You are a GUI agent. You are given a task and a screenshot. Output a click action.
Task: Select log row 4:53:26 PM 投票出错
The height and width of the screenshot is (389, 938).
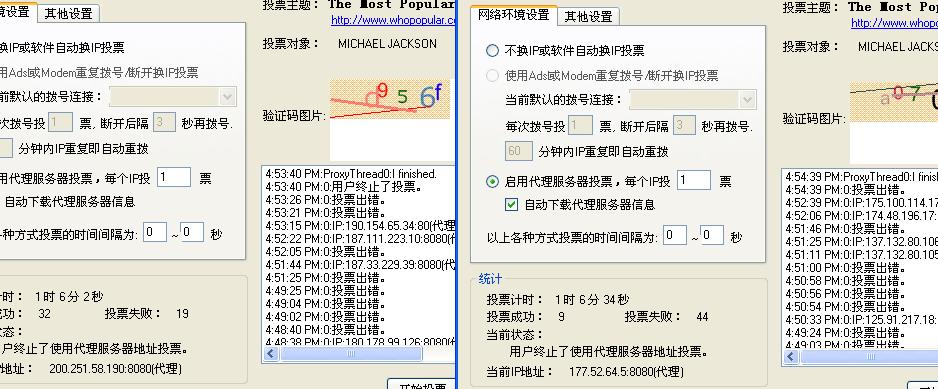[x=326, y=200]
